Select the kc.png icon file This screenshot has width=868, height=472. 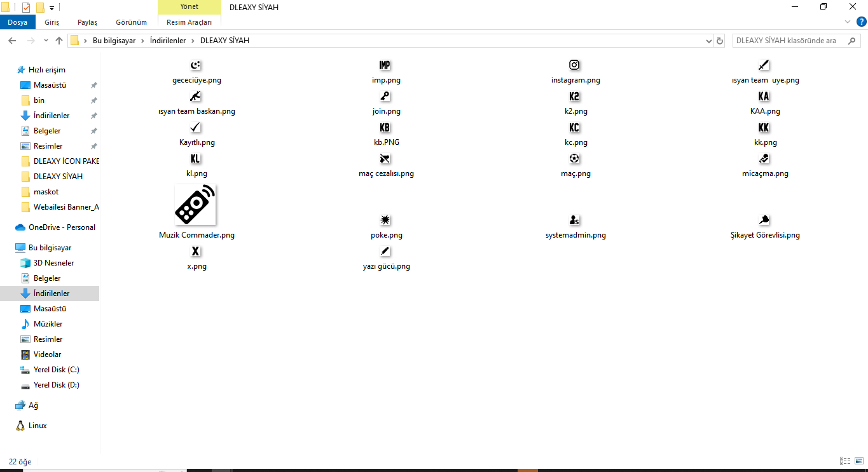click(575, 128)
